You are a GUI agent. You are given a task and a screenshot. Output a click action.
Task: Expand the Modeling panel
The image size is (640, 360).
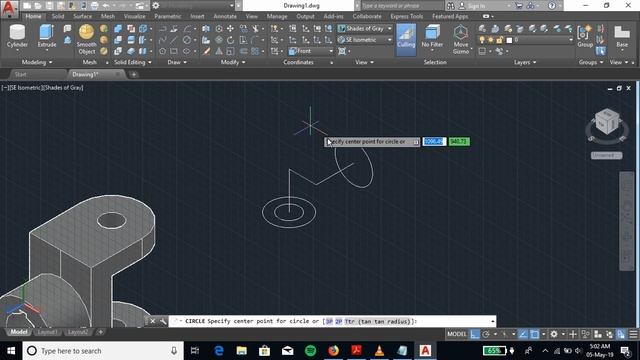click(x=37, y=62)
